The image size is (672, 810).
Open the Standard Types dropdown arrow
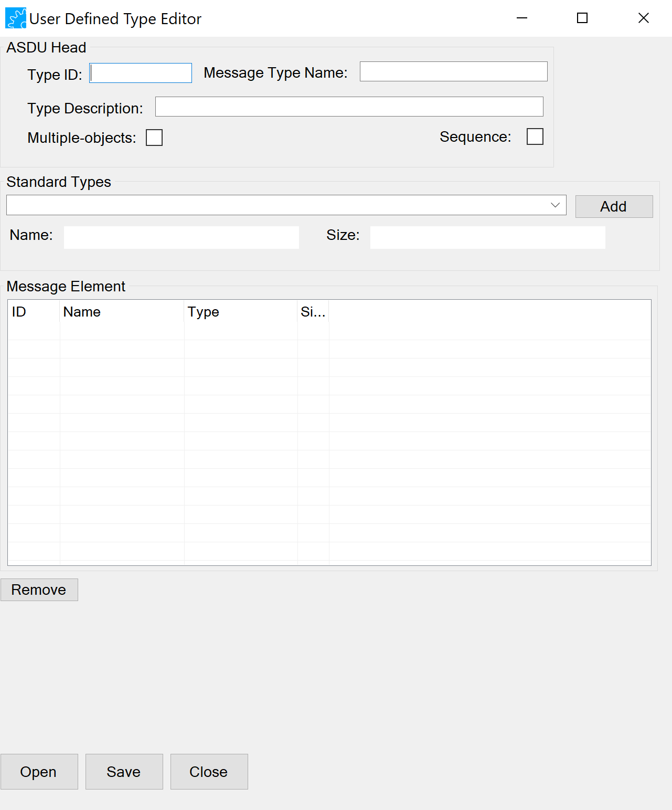[556, 205]
